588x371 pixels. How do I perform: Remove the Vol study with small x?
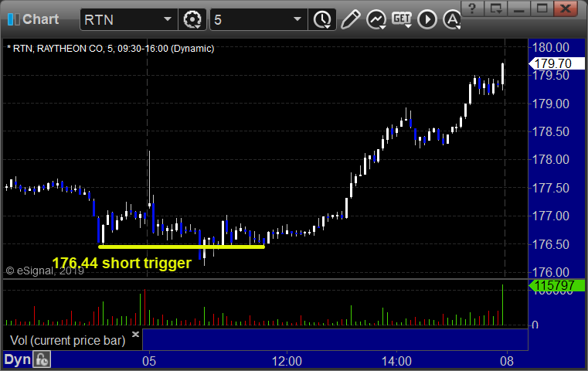point(135,334)
